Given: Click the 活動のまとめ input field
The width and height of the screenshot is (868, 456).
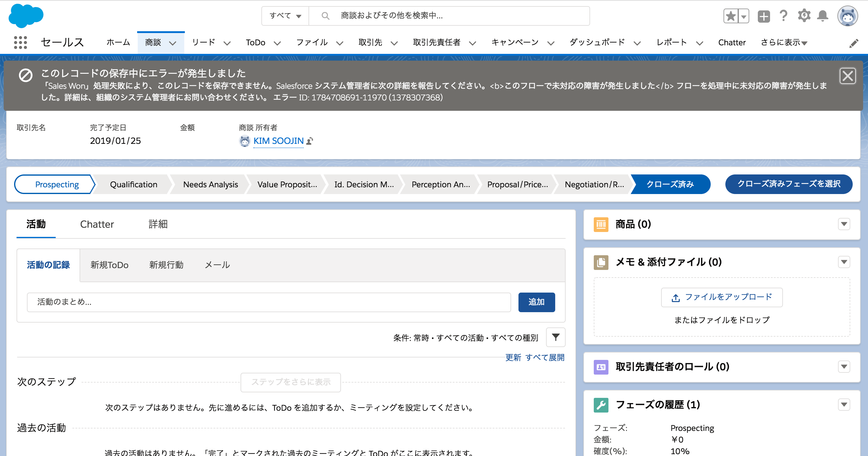Looking at the screenshot, I should (x=269, y=302).
